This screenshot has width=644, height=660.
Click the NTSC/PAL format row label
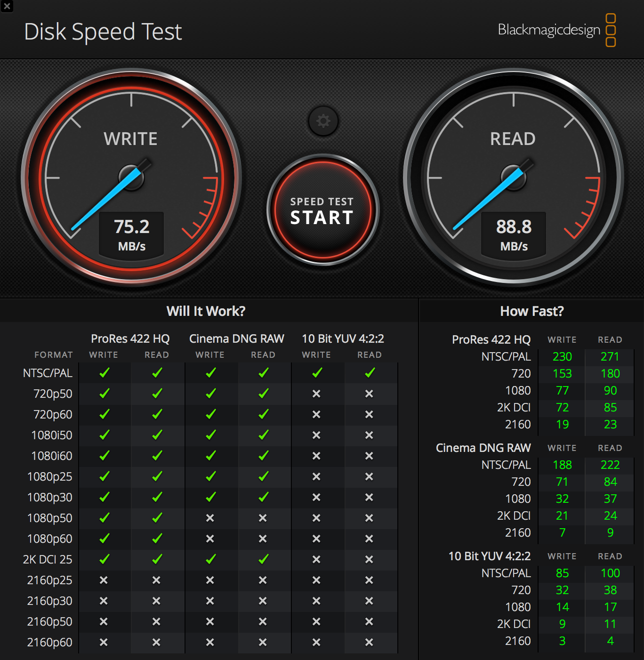coord(48,373)
